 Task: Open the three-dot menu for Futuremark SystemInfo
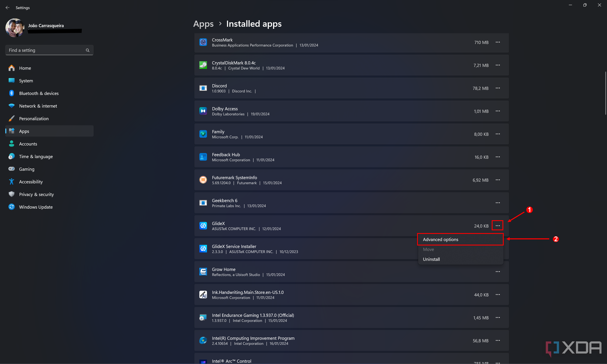pos(497,180)
